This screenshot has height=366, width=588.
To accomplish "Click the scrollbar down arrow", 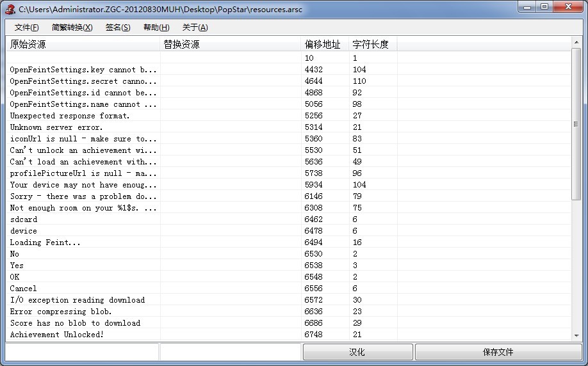I will [576, 335].
